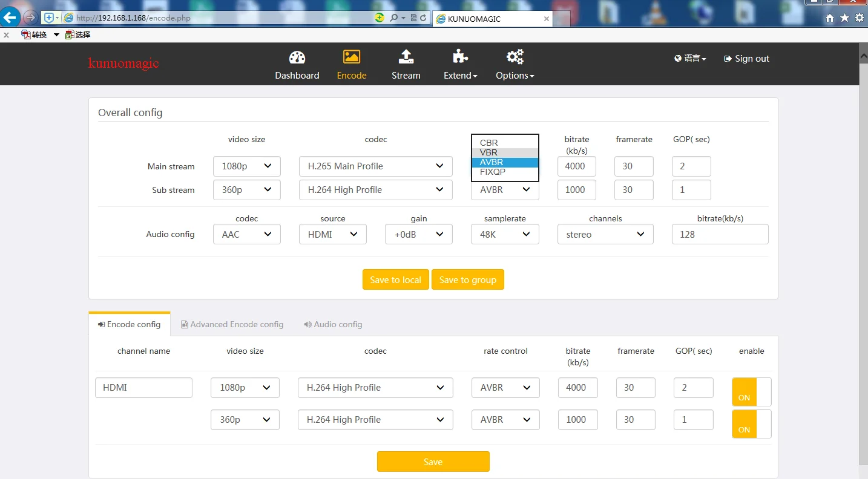
Task: Close the KUNUOMAGIC browser tab
Action: [547, 19]
